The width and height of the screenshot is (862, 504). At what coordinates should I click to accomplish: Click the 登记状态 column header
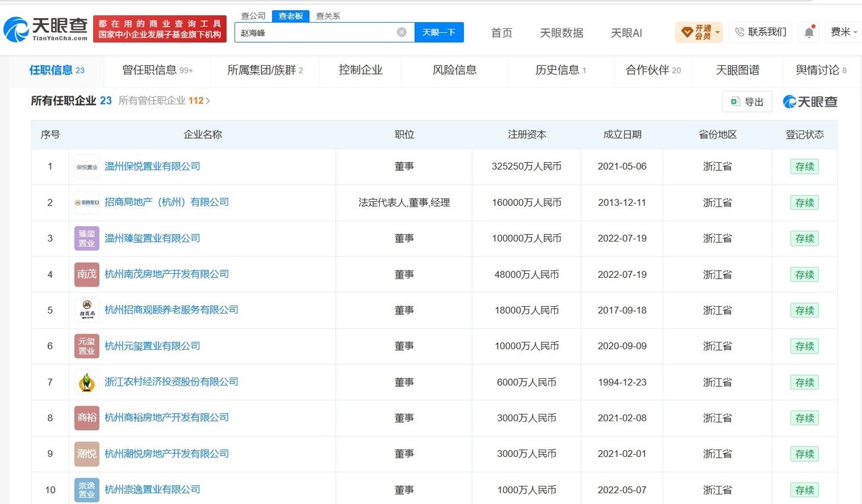point(805,135)
